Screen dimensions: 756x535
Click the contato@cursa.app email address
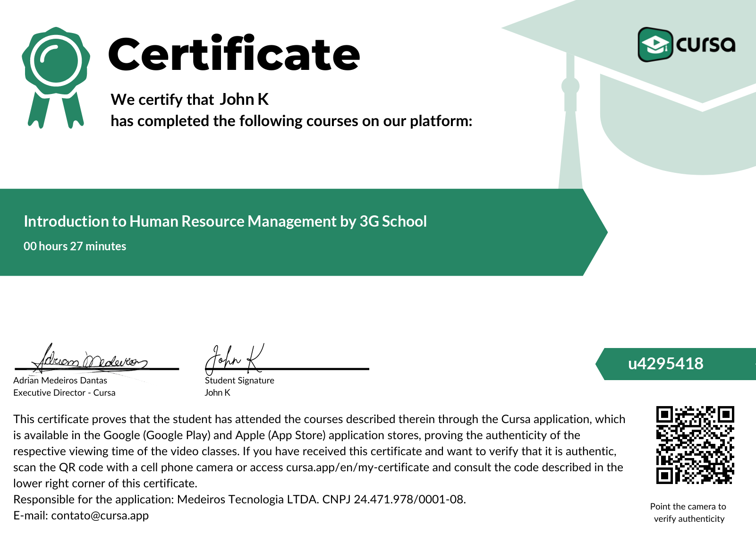coord(100,515)
